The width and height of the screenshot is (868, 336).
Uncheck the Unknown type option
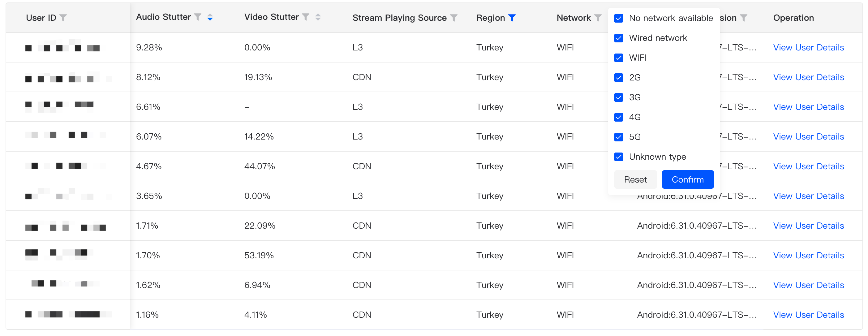[619, 157]
